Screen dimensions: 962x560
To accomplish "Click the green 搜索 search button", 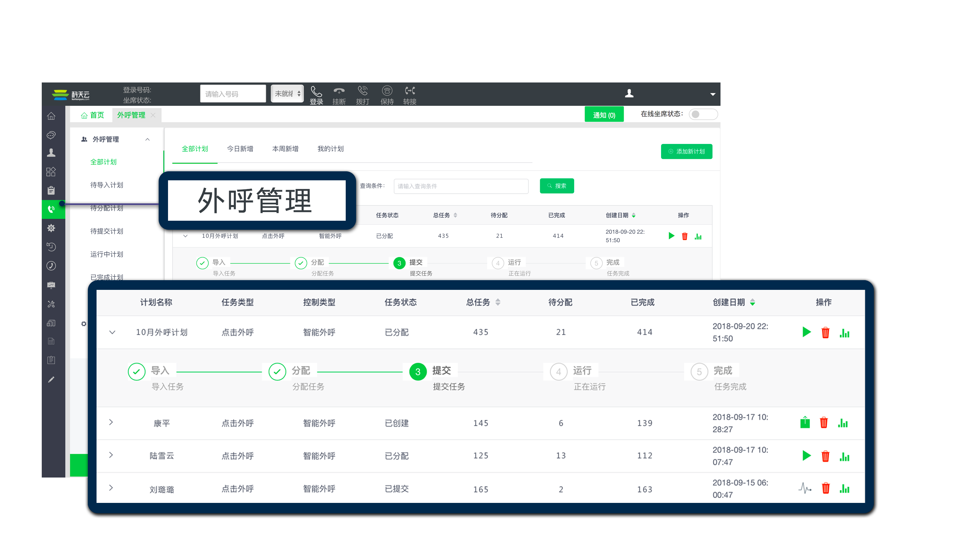I will point(556,186).
